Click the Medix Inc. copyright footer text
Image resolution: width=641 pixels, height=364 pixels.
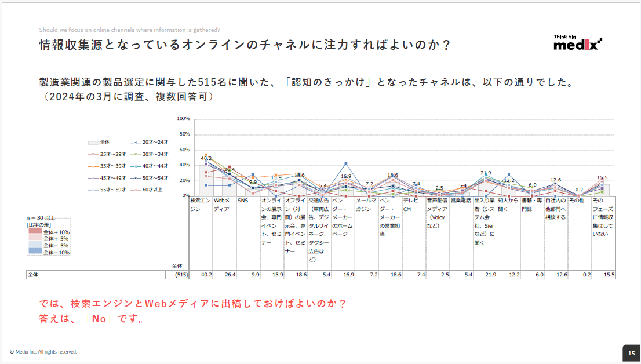tap(43, 352)
